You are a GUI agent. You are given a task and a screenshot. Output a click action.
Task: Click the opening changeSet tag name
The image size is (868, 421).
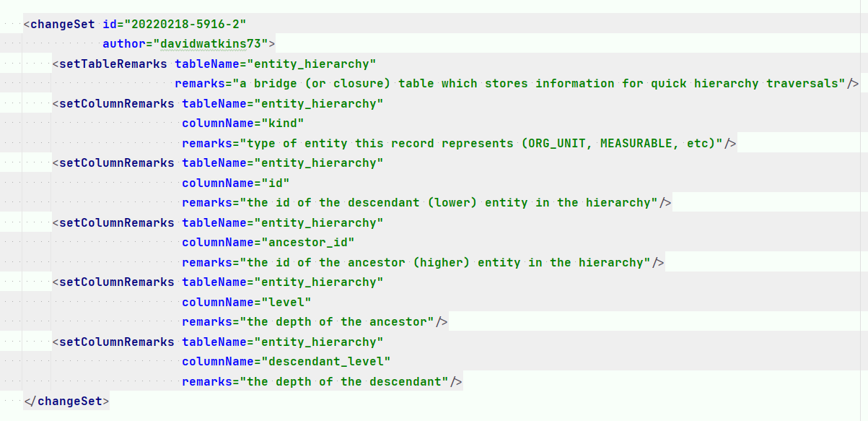pos(62,23)
